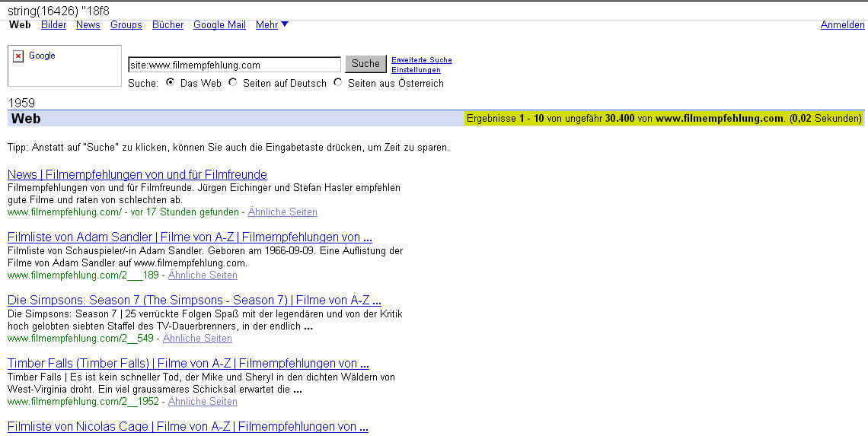Open the Bilder search tab
The height and width of the screenshot is (436, 868).
pos(53,25)
